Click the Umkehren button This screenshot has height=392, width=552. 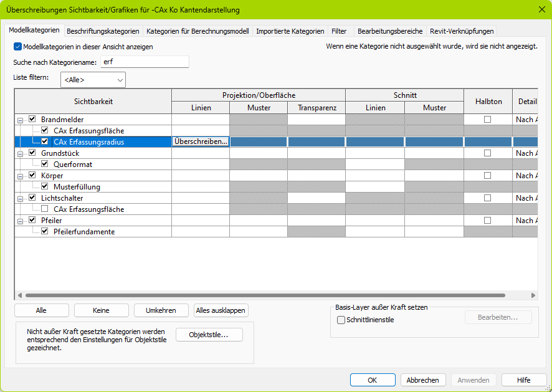pos(161,310)
